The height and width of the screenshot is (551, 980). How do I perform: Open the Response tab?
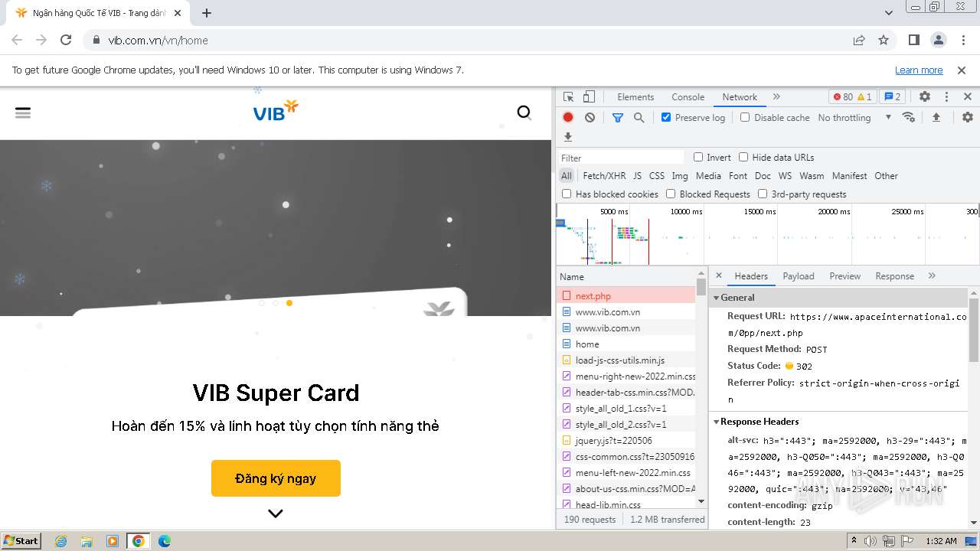894,276
